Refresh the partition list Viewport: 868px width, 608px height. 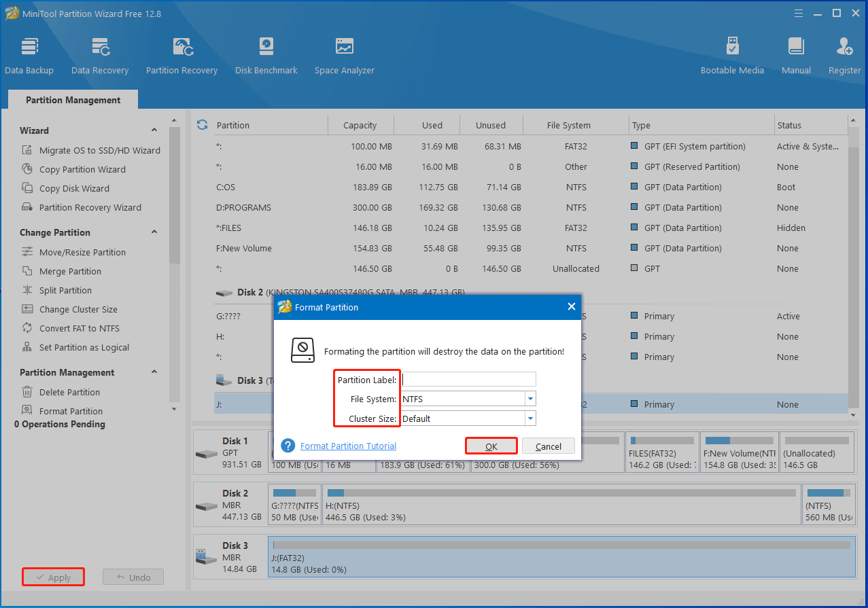coord(202,125)
